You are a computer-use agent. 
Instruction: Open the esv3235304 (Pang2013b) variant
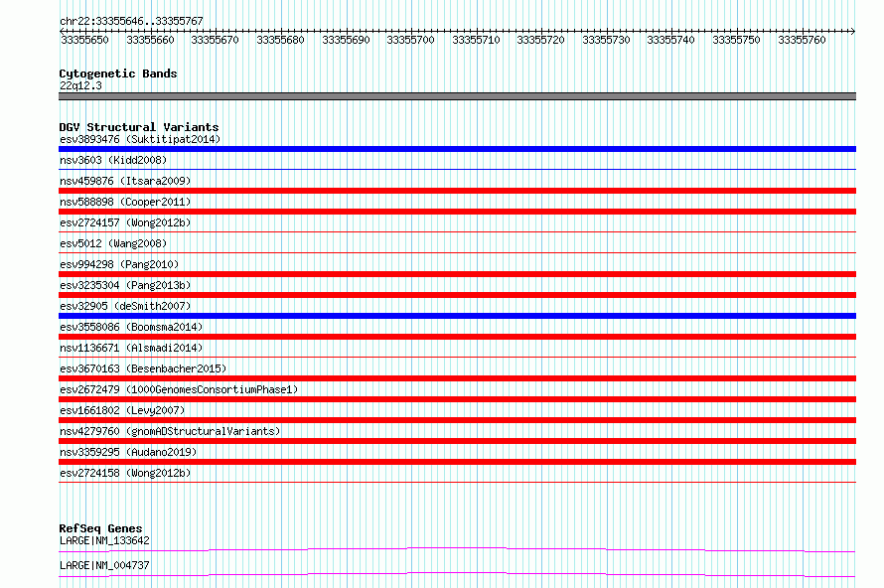pos(125,285)
